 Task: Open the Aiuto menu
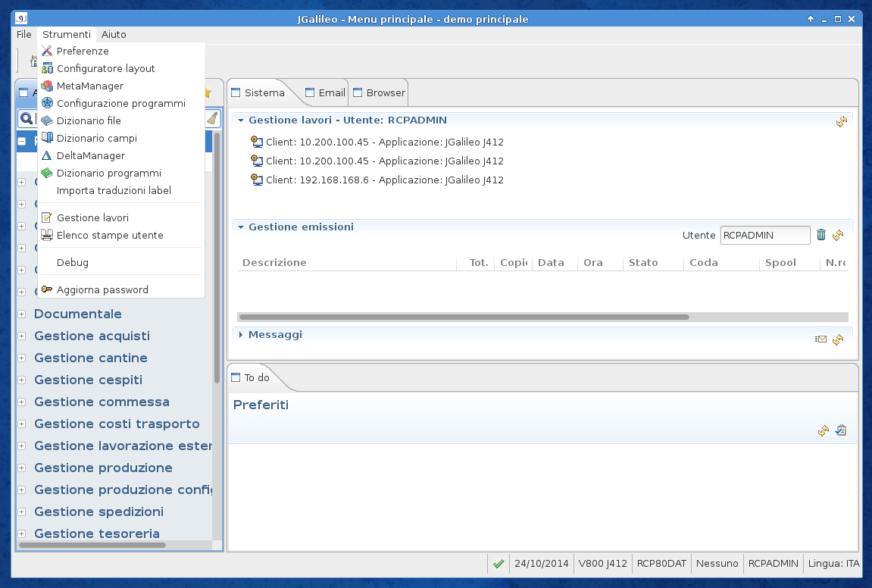114,35
